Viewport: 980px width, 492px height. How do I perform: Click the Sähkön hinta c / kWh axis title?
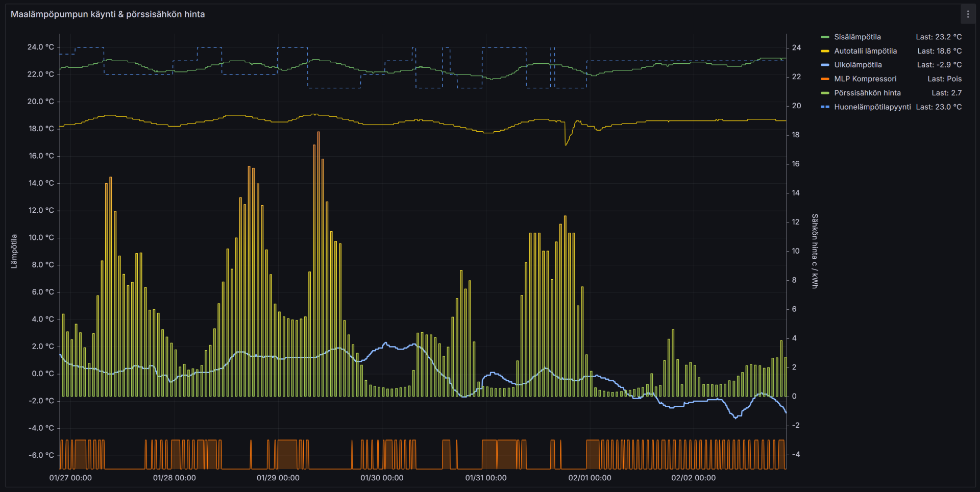[x=815, y=251]
